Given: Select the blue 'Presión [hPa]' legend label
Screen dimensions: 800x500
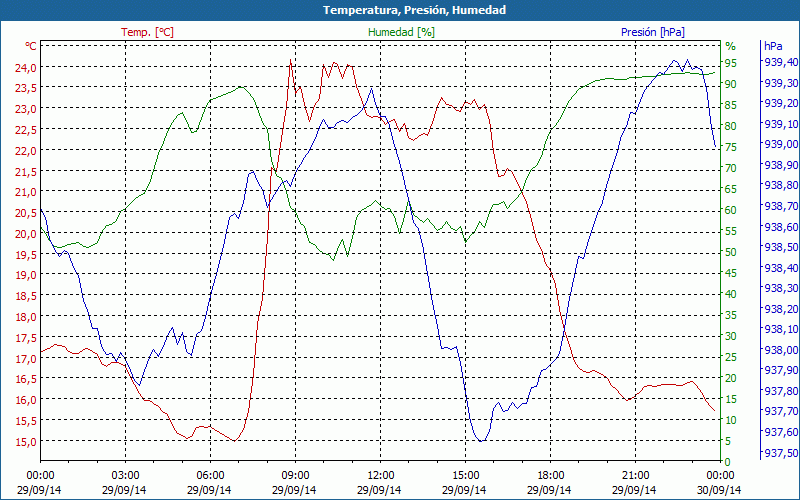Looking at the screenshot, I should 653,32.
